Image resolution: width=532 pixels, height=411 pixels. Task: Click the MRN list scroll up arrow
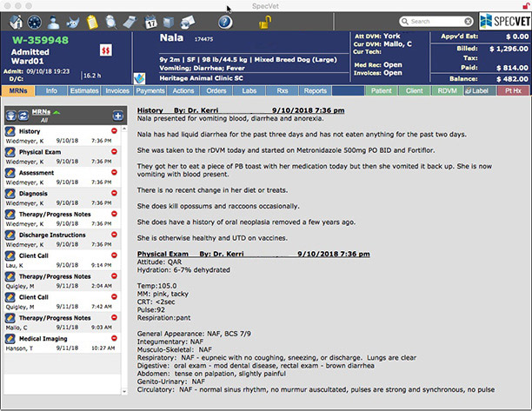[x=124, y=129]
